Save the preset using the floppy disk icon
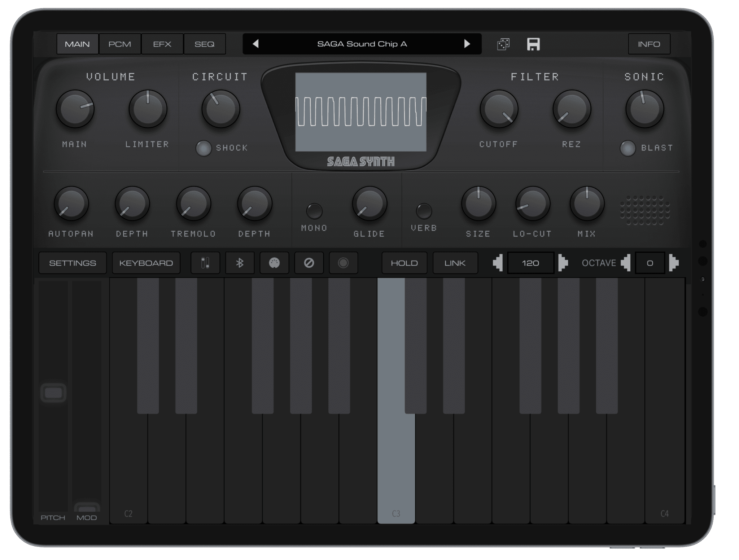The image size is (739, 560). [x=533, y=44]
